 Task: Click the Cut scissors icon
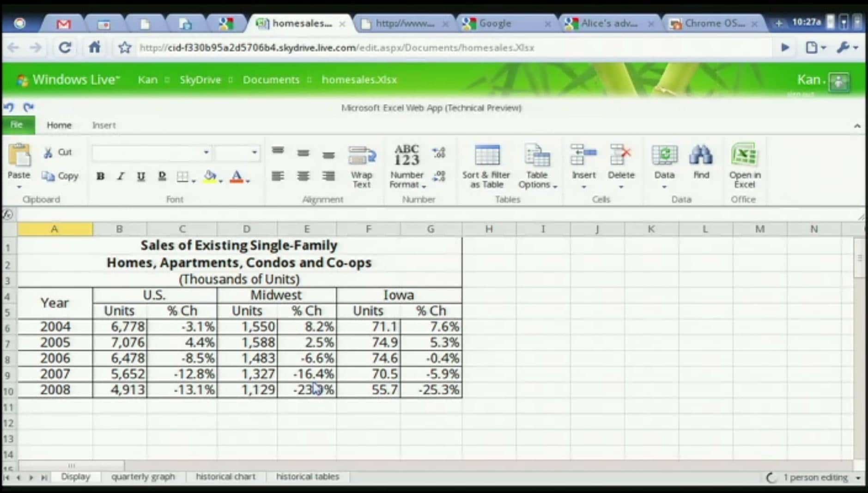coord(48,152)
